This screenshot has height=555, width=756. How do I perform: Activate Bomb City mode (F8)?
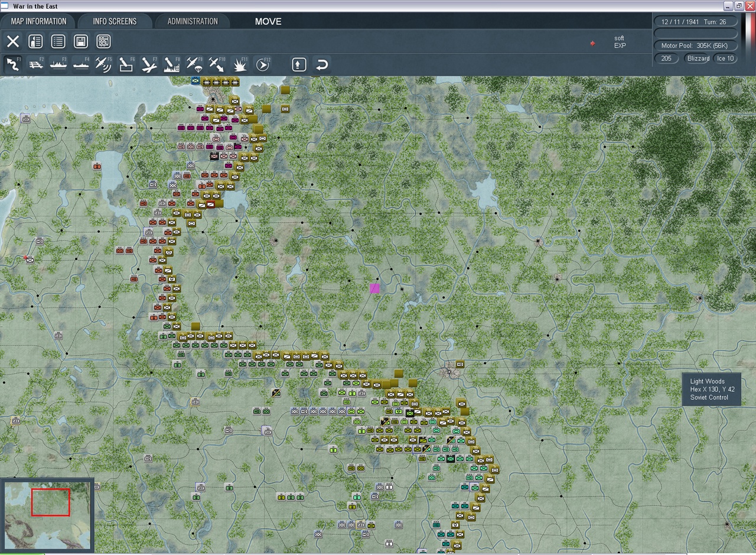point(171,64)
